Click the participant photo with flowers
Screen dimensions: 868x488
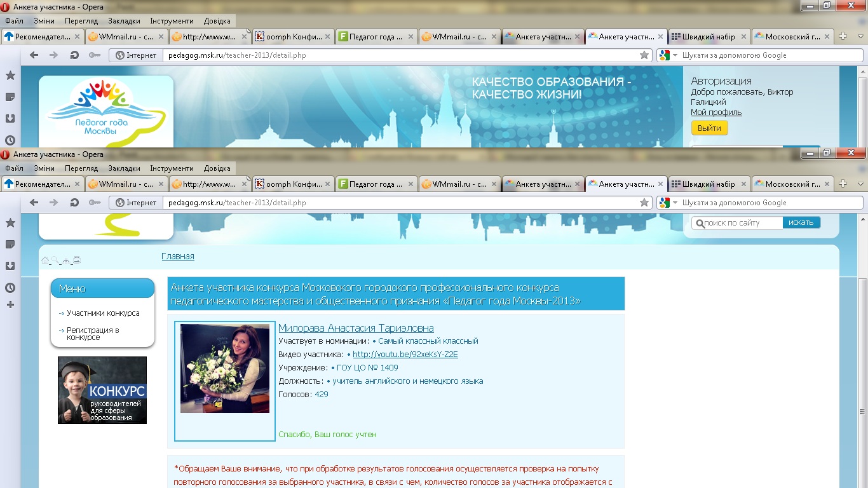point(225,369)
